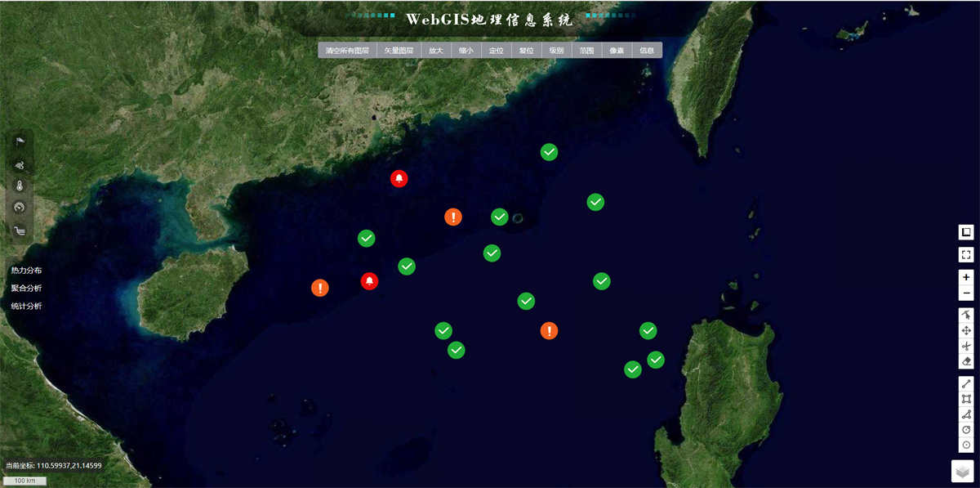Open 聚合分析 cluster analysis
The width and height of the screenshot is (980, 488).
[x=26, y=288]
